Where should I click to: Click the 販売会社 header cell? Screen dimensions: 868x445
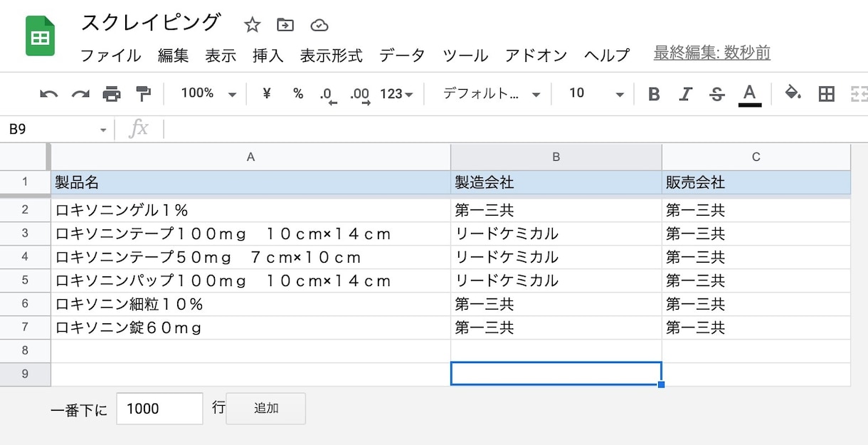[756, 183]
